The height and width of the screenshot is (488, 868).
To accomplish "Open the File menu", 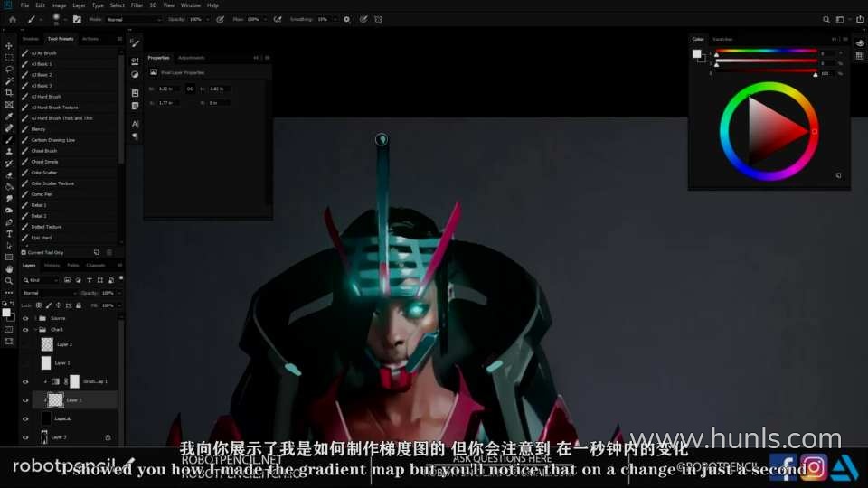I will pyautogui.click(x=25, y=5).
